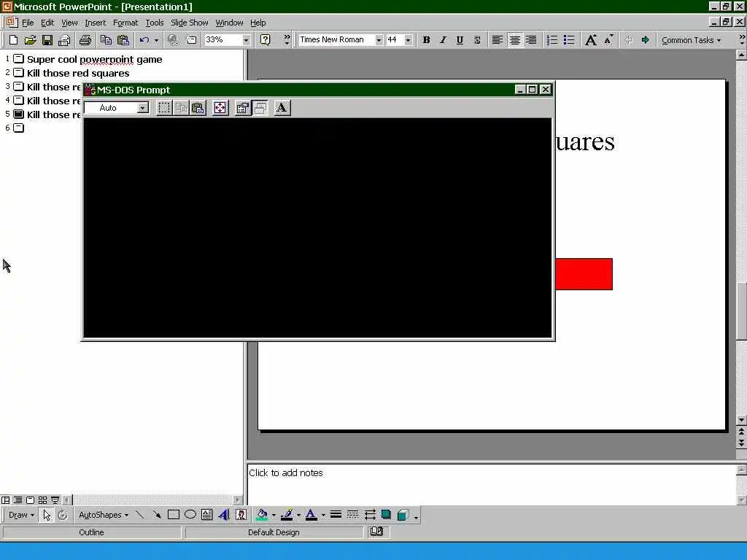Open Font settings A icon in MS-DOS Prompt
The image size is (747, 560).
tap(282, 108)
